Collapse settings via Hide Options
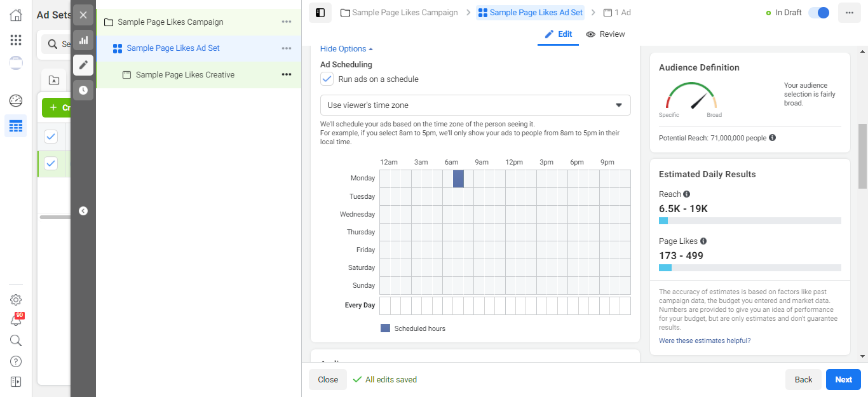Screen dimensions: 868x397 (x=346, y=49)
